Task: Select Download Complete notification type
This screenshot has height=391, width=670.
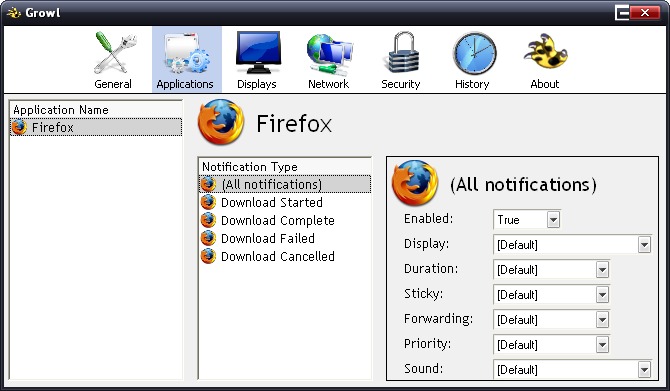Action: click(278, 220)
